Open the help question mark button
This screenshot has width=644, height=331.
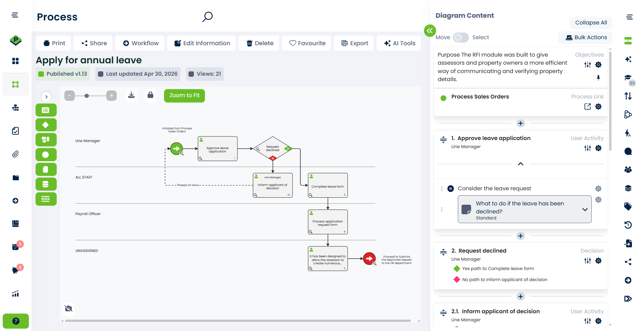(x=16, y=321)
